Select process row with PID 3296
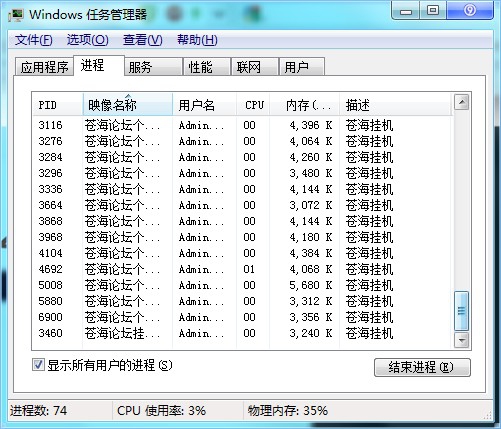Image resolution: width=501 pixels, height=429 pixels. click(x=242, y=173)
